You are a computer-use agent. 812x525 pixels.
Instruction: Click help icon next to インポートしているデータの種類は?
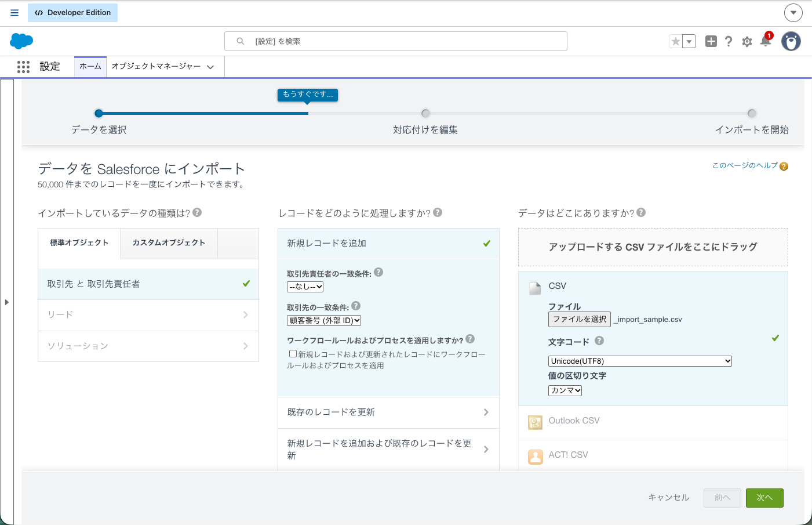point(197,212)
